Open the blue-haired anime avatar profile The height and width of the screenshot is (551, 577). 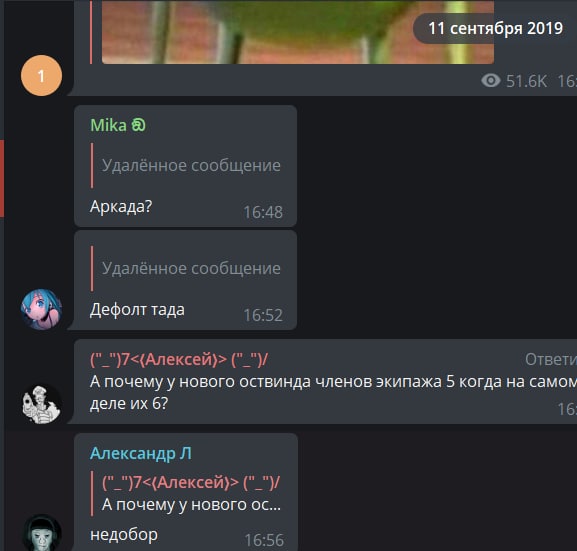click(42, 309)
